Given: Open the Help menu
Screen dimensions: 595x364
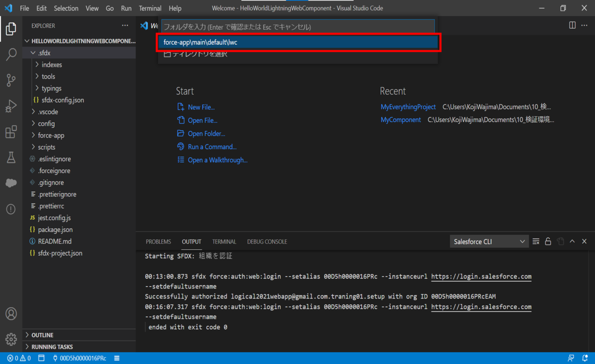Looking at the screenshot, I should pos(175,8).
